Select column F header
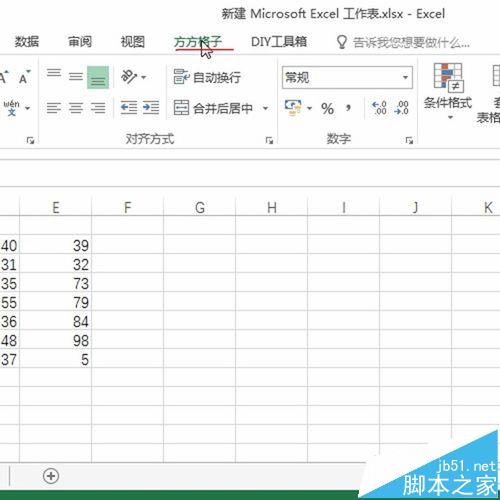Screen dimensions: 500x500 [128, 207]
